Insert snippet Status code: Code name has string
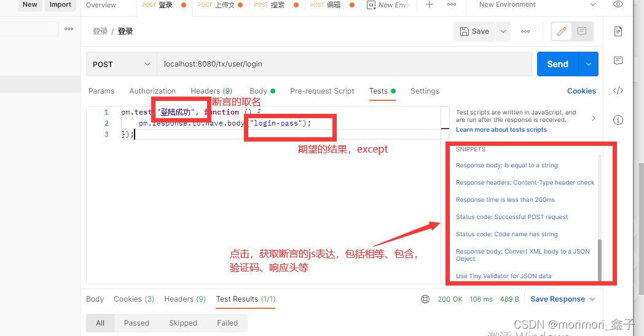The height and width of the screenshot is (336, 644). [507, 234]
